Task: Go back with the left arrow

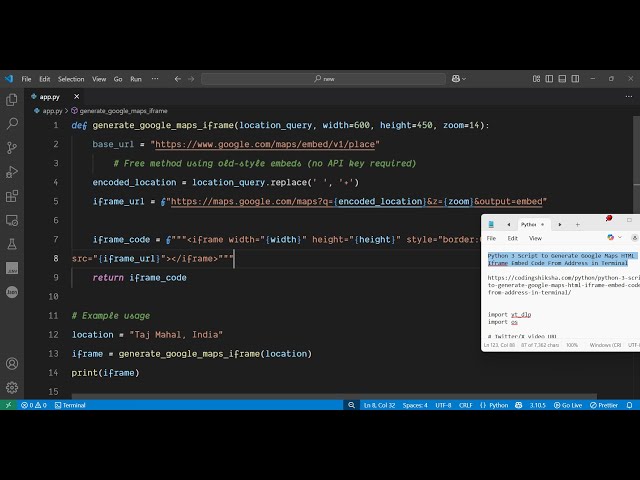Action: coord(178,79)
